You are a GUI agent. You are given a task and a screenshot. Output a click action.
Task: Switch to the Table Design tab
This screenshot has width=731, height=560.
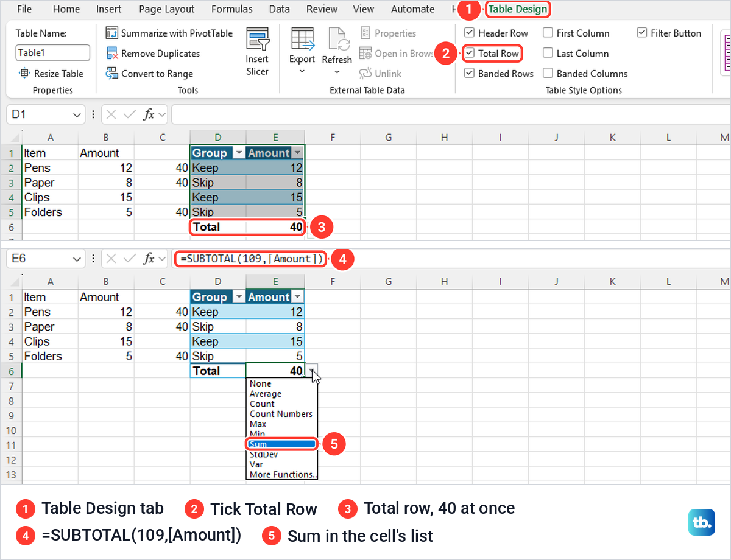(x=518, y=9)
